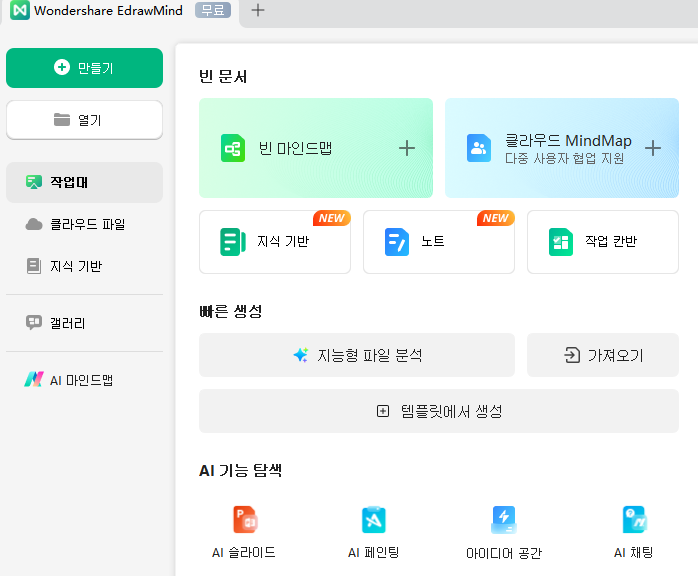This screenshot has width=698, height=576.
Task: Select 작업대 in the sidebar
Action: [84, 182]
